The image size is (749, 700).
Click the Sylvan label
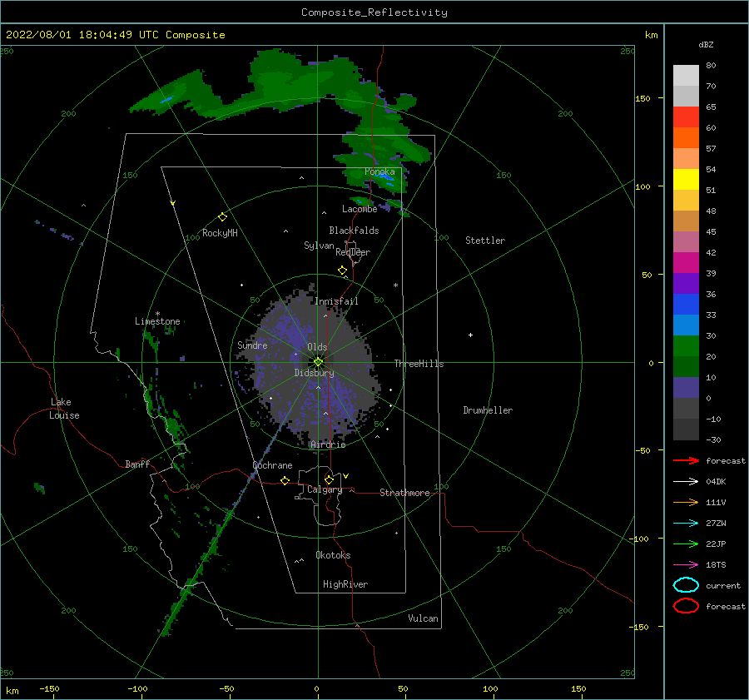click(x=319, y=246)
